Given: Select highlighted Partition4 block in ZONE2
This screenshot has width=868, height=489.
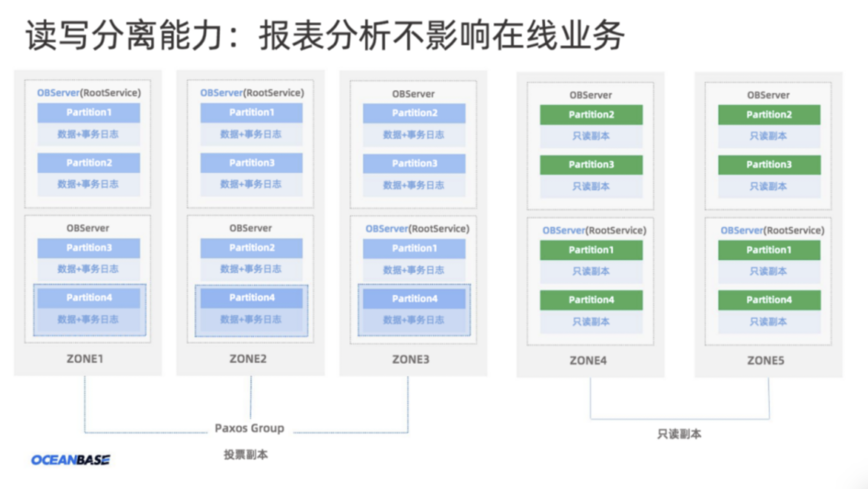Looking at the screenshot, I should pos(252,298).
